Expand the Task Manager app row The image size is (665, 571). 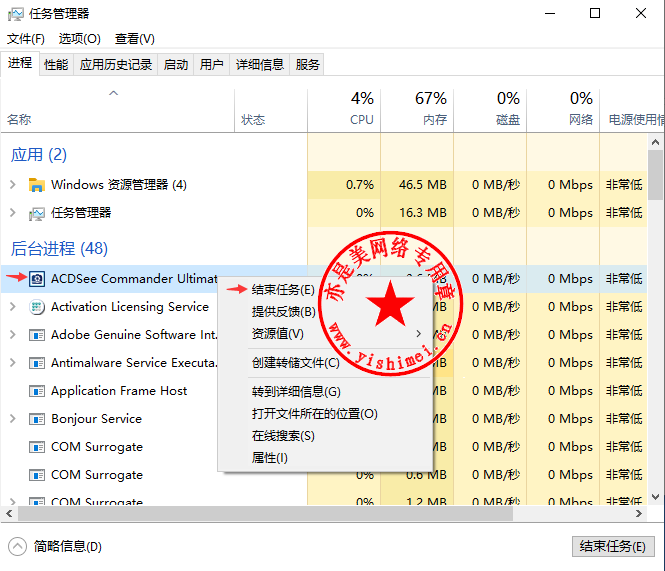[13, 213]
